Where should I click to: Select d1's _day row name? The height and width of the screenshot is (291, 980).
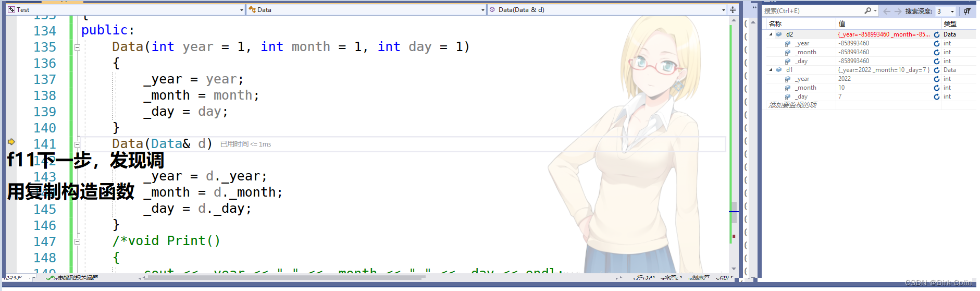tap(801, 96)
